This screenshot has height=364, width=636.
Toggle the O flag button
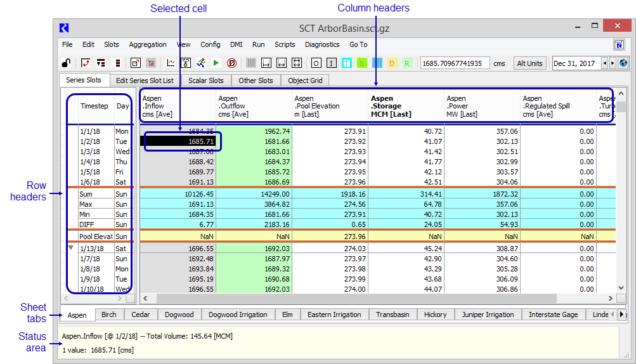pyautogui.click(x=316, y=63)
